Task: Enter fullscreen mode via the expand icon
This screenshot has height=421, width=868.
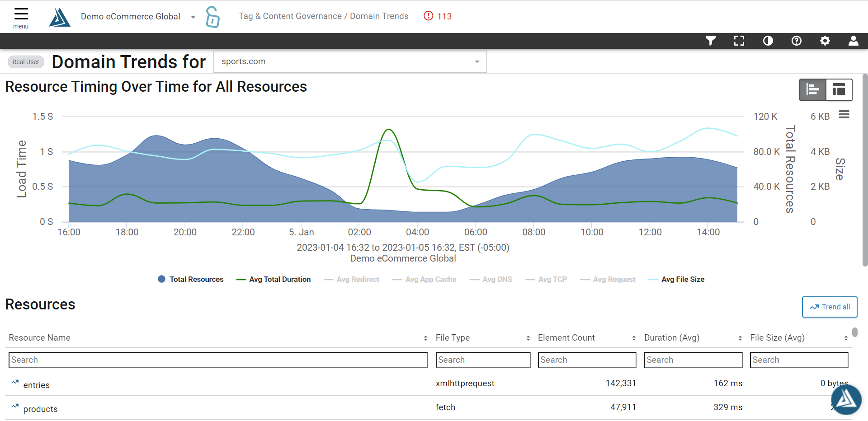Action: pyautogui.click(x=739, y=41)
